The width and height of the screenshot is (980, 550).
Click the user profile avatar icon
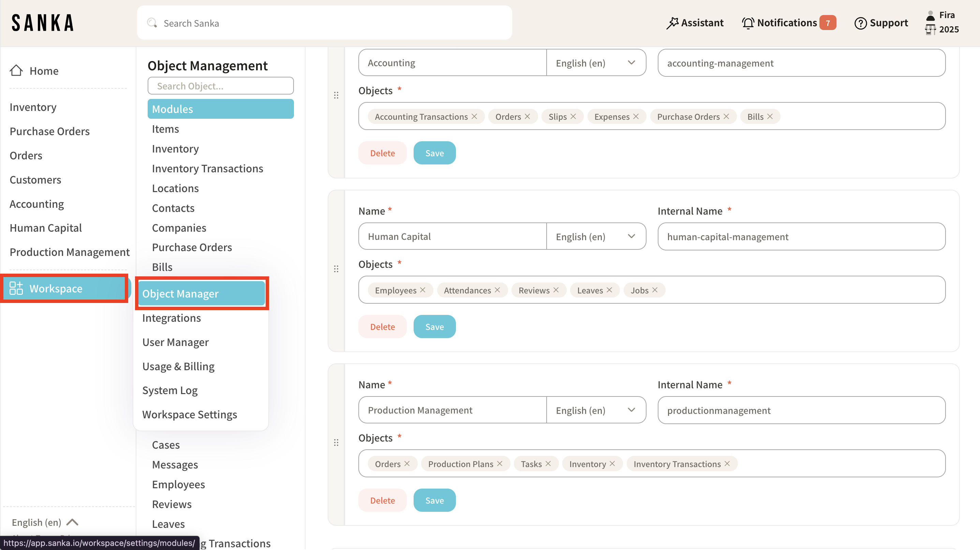(930, 15)
